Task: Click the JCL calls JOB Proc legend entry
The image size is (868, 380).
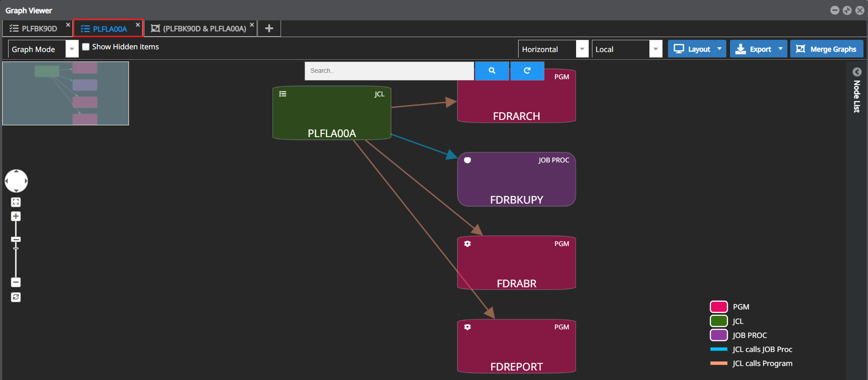Action: click(752, 349)
